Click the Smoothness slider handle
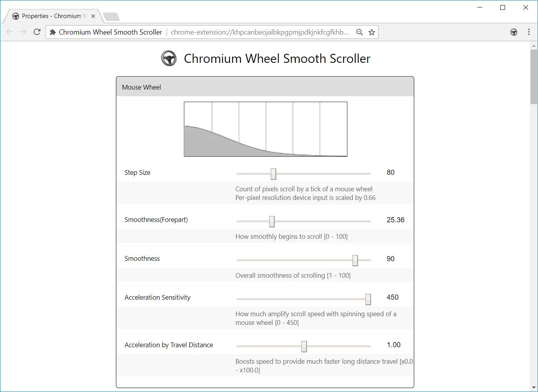This screenshot has width=538, height=392. point(355,260)
